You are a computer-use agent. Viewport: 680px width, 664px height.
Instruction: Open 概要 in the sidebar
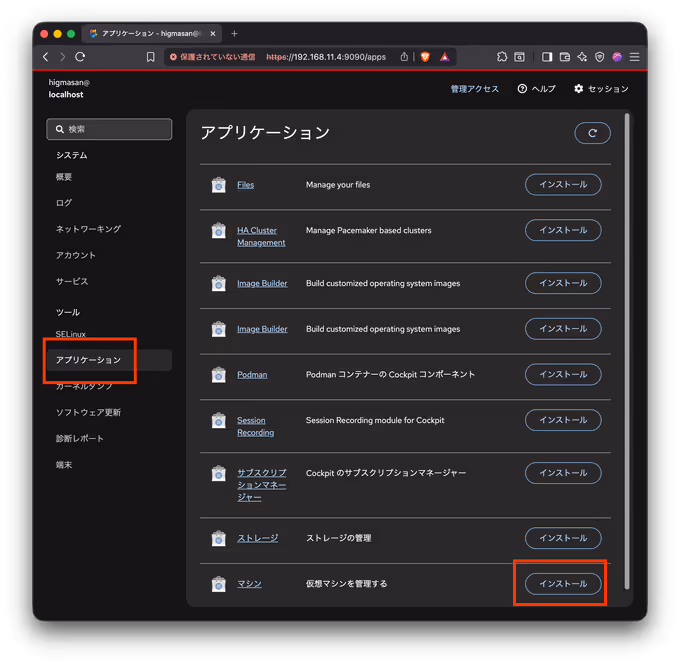click(64, 177)
